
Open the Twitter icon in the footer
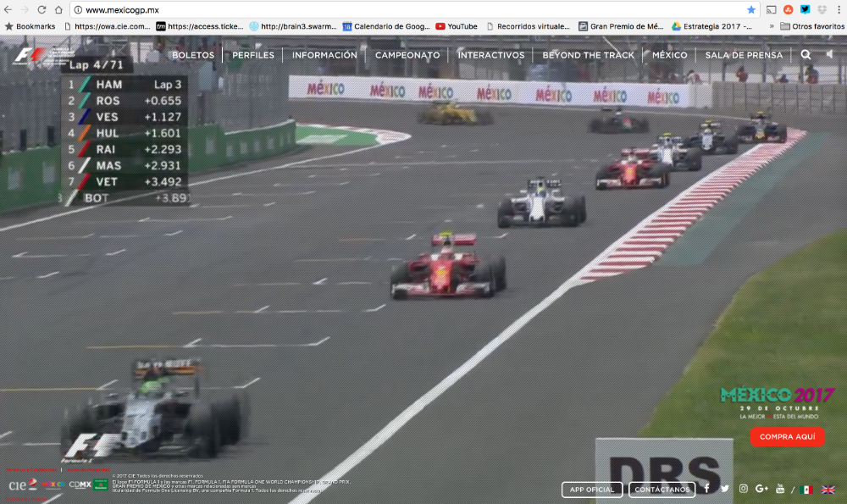click(x=725, y=489)
